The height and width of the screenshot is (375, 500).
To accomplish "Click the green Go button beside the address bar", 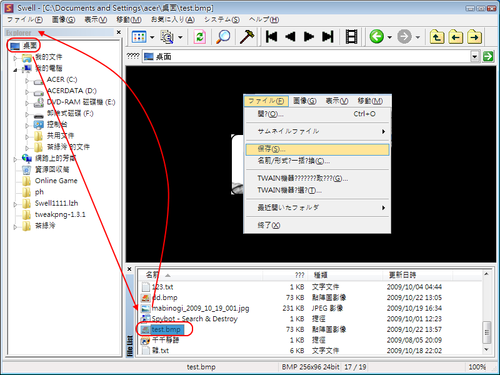I will pyautogui.click(x=488, y=56).
